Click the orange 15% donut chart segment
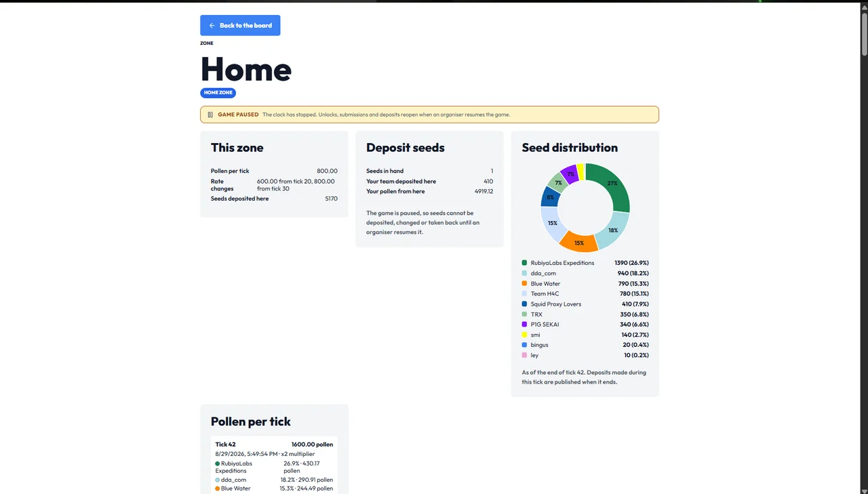Viewport: 868px width, 494px height. [579, 243]
